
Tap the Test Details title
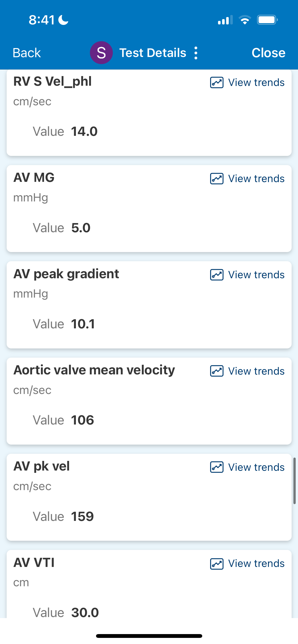pos(153,53)
